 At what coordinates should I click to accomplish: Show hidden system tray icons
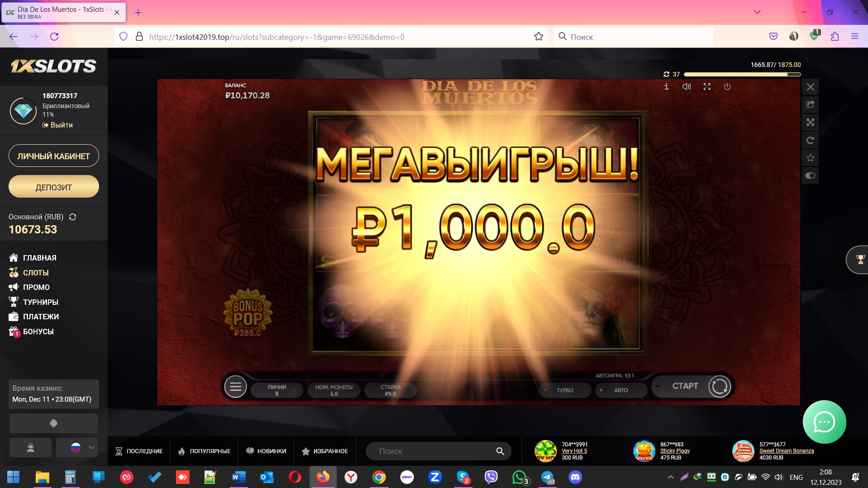(x=671, y=477)
